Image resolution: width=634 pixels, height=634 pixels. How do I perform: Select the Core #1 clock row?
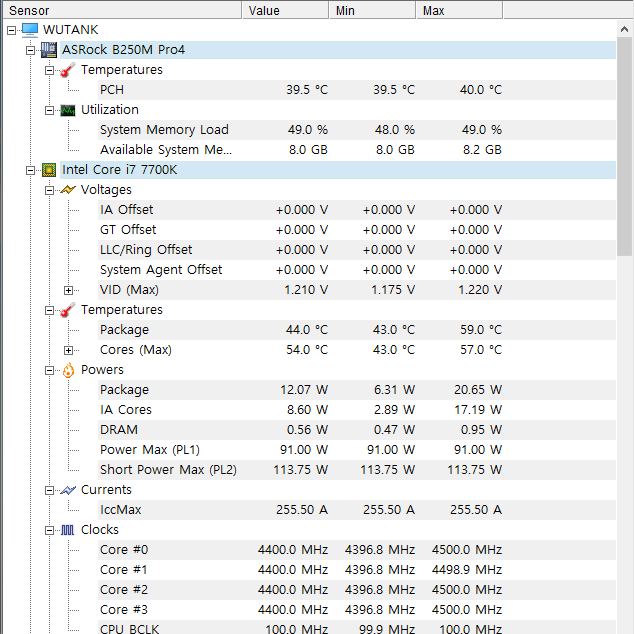357,570
